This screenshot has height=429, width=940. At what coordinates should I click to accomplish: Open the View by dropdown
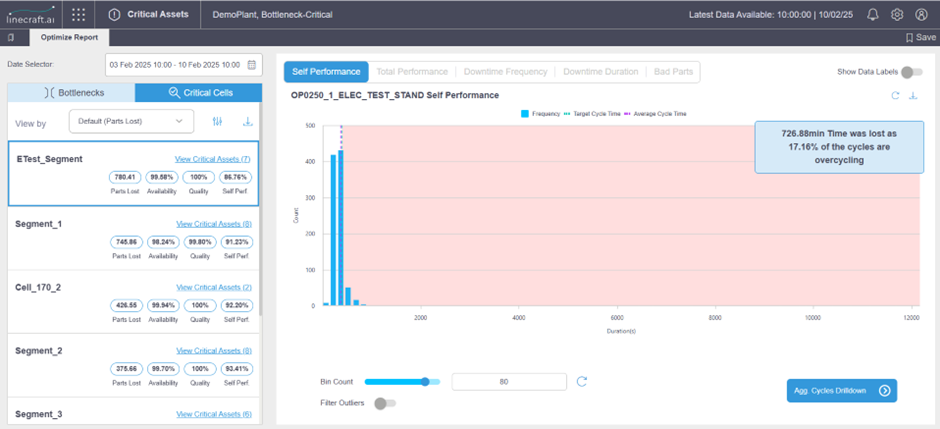[131, 121]
